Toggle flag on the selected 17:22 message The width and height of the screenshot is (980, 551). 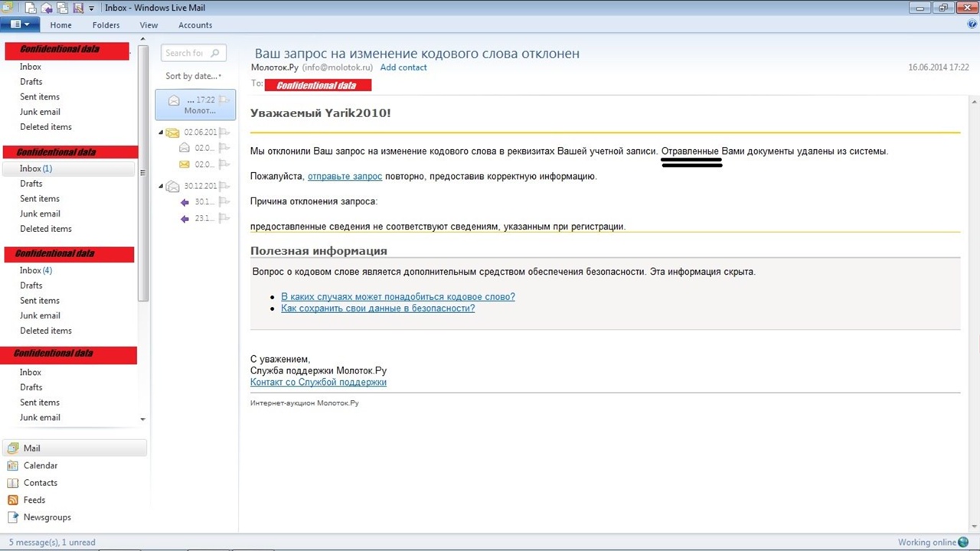pyautogui.click(x=224, y=100)
